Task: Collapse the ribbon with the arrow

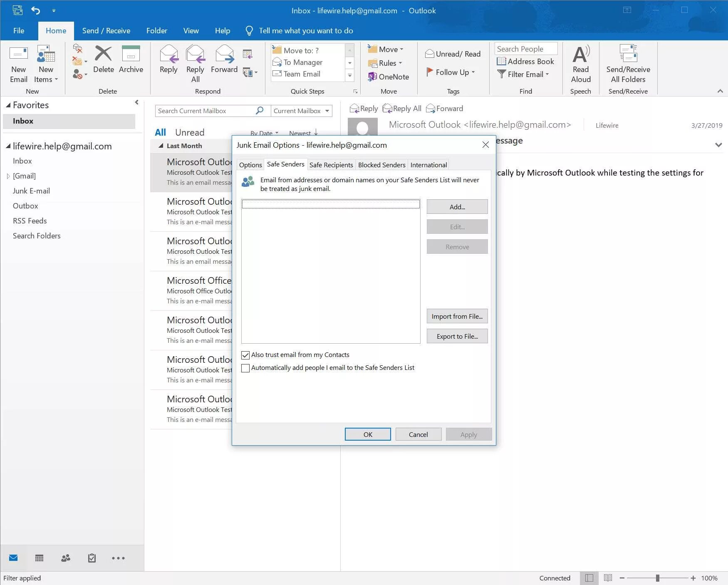Action: [720, 91]
